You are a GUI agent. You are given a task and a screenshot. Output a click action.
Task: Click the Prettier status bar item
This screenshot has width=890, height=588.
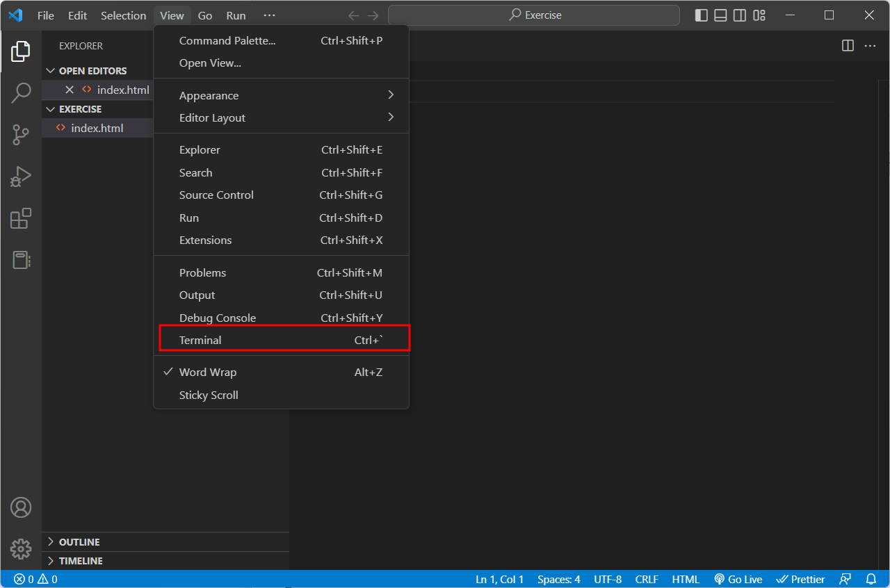(x=800, y=579)
